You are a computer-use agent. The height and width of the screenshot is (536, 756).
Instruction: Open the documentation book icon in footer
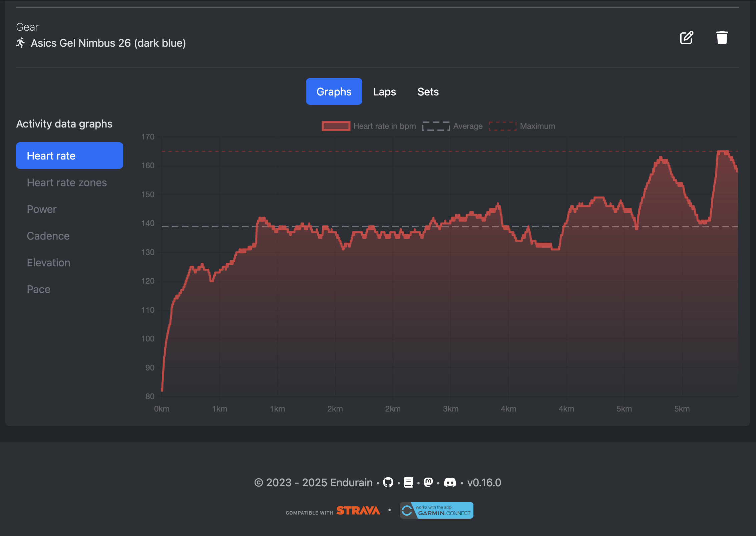[408, 483]
